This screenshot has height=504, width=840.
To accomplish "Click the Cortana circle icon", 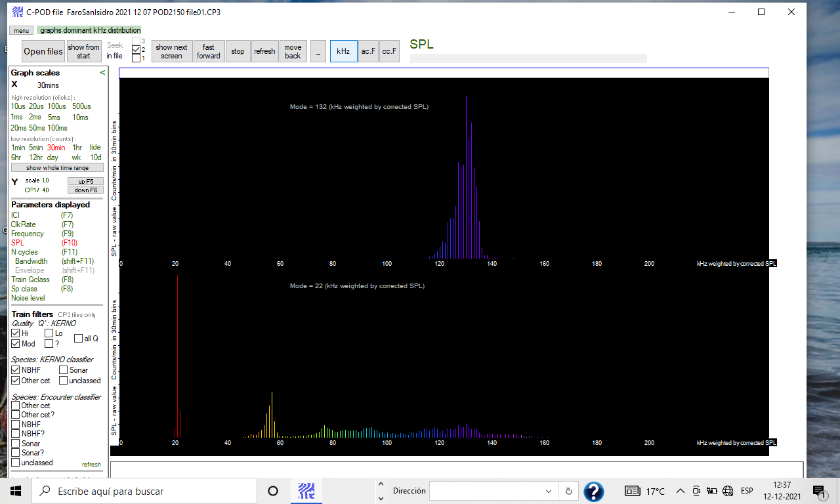I will (x=273, y=491).
